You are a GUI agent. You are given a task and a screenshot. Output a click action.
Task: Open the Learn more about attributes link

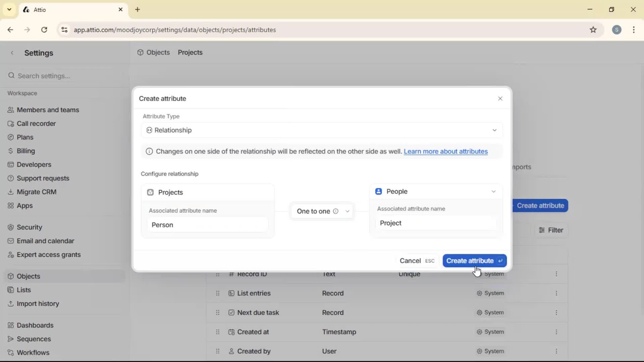tap(446, 152)
